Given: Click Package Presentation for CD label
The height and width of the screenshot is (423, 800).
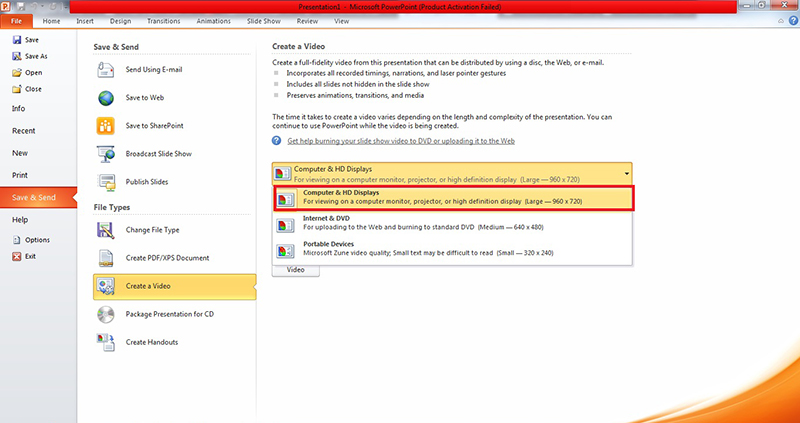Looking at the screenshot, I should 170,314.
